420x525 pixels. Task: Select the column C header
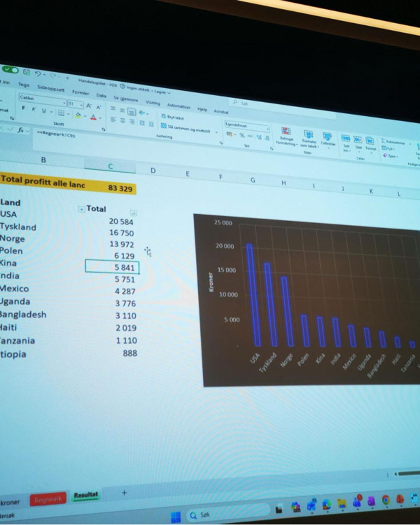(x=110, y=166)
